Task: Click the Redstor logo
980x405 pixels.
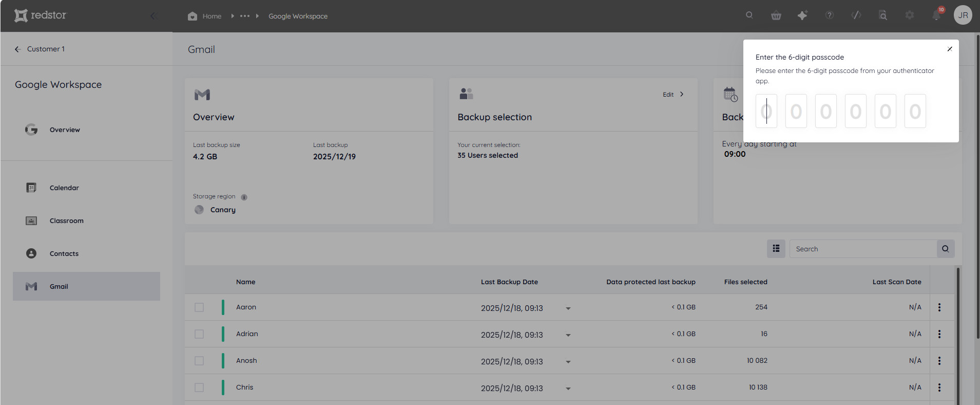Action: click(x=40, y=15)
